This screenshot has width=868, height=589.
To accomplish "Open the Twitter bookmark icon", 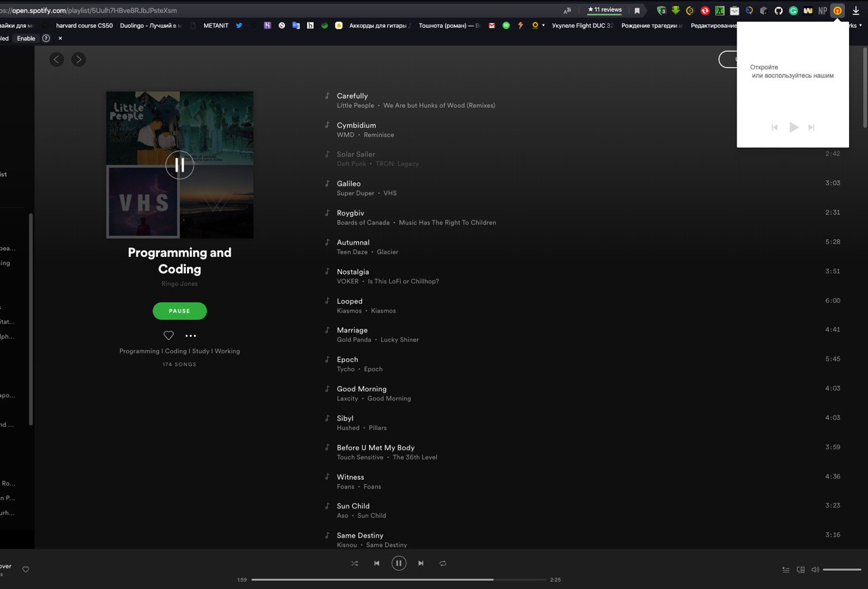I will pyautogui.click(x=239, y=26).
